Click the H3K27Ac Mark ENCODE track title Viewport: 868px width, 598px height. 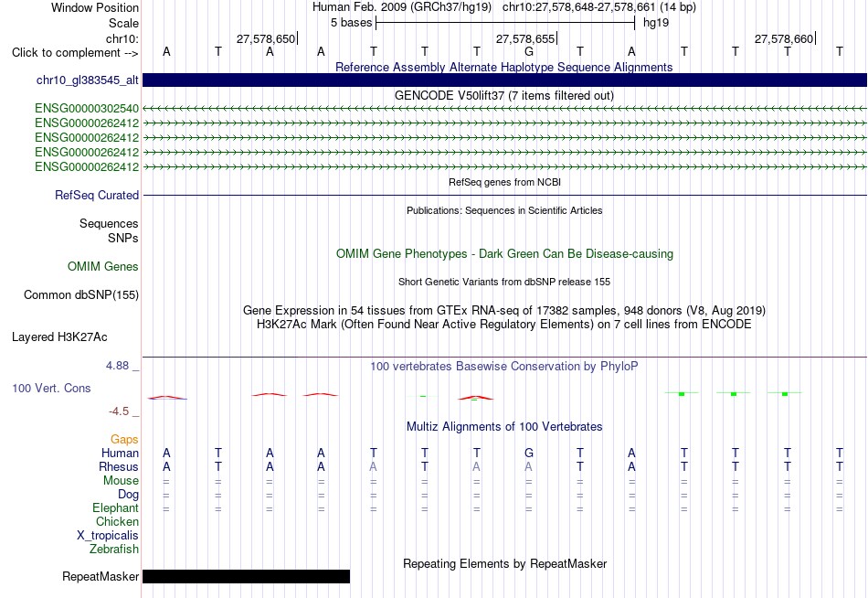tap(504, 325)
